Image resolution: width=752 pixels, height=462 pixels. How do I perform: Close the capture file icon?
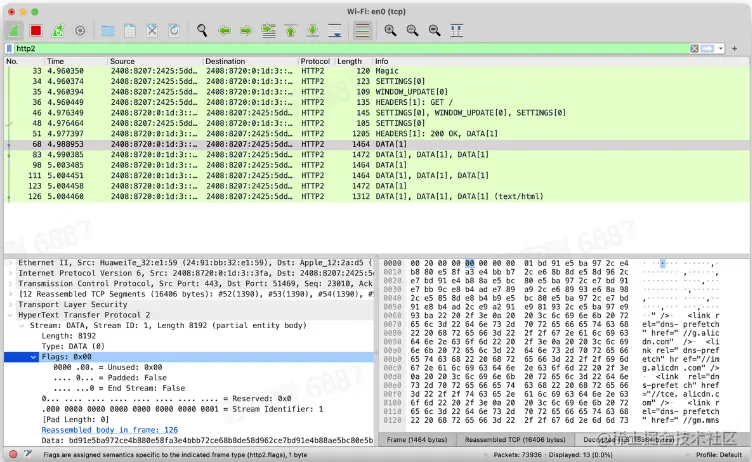pos(152,31)
